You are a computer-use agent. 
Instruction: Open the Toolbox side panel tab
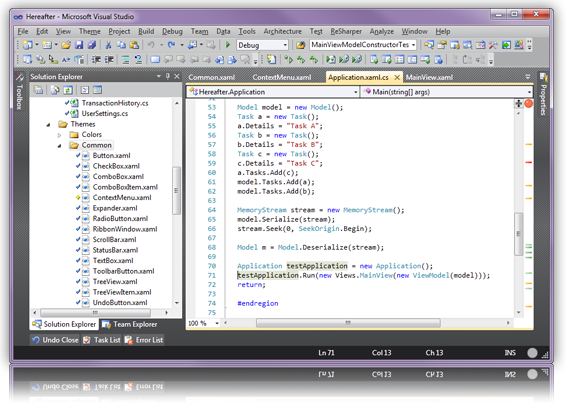[x=19, y=92]
